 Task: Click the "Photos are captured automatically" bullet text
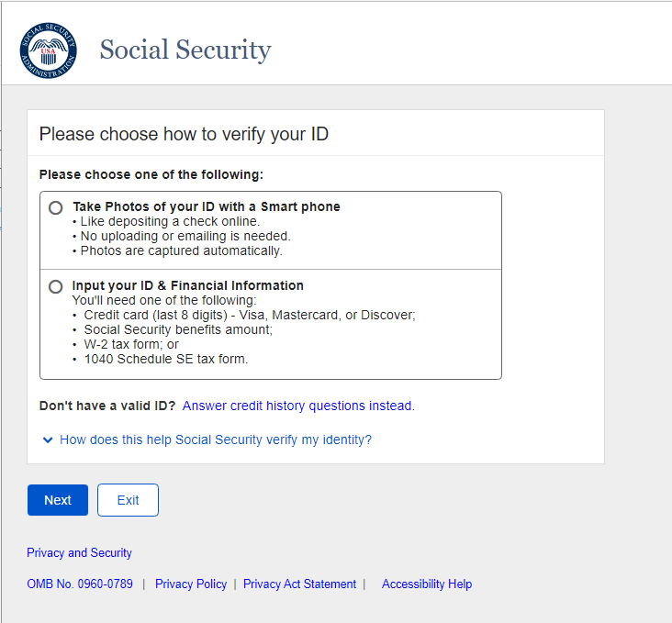click(x=181, y=250)
